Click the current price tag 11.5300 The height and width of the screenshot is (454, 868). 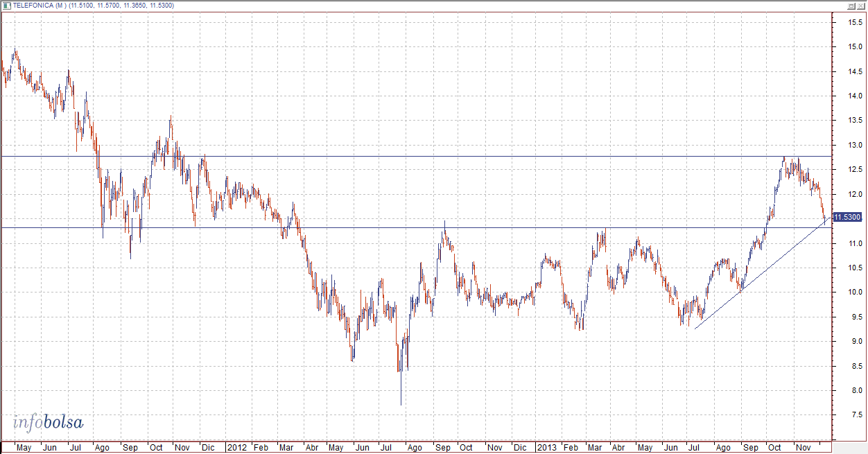coord(847,218)
